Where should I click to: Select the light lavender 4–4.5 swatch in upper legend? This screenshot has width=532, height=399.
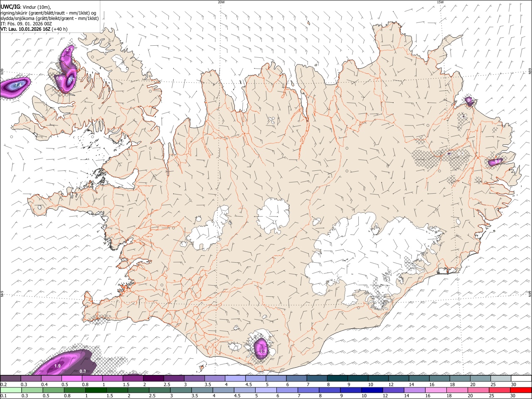click(235, 379)
